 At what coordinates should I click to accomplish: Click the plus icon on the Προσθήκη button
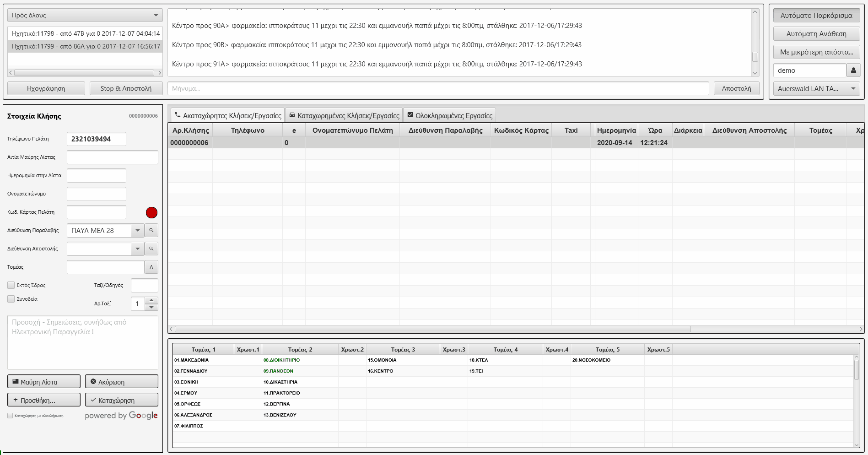pos(16,399)
